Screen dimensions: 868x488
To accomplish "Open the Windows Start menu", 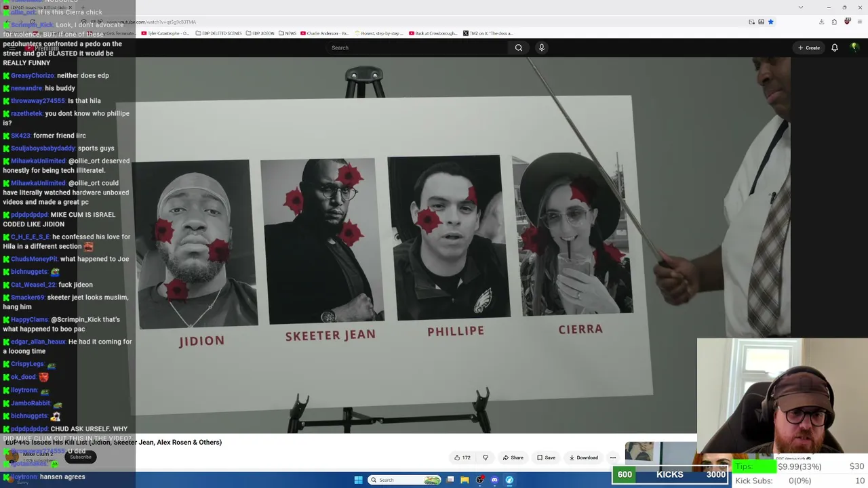I will (x=359, y=480).
